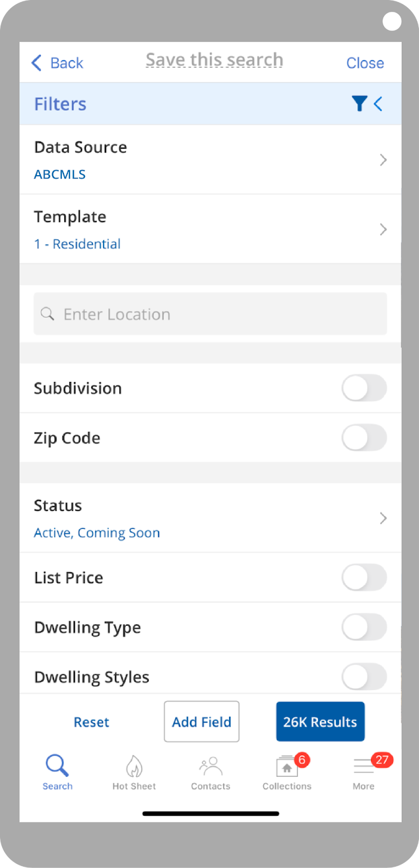
Task: Open the Template selection chevron
Action: [383, 229]
